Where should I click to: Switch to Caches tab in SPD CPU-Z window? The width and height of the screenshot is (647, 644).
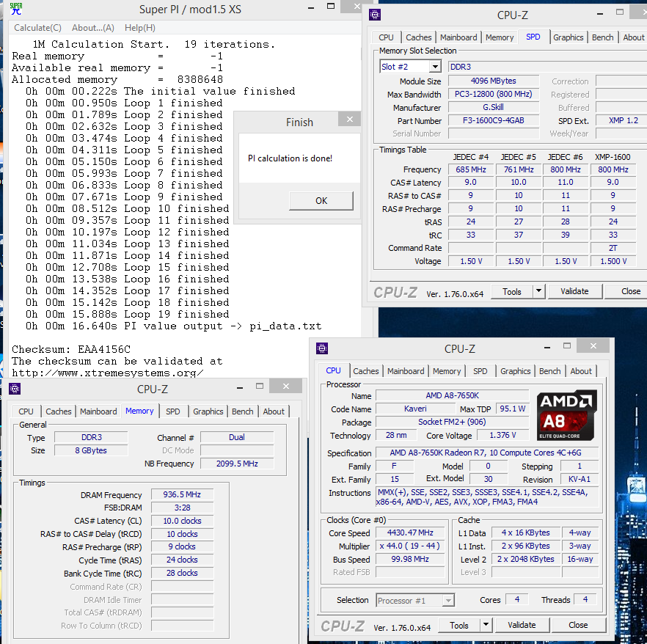pos(418,37)
